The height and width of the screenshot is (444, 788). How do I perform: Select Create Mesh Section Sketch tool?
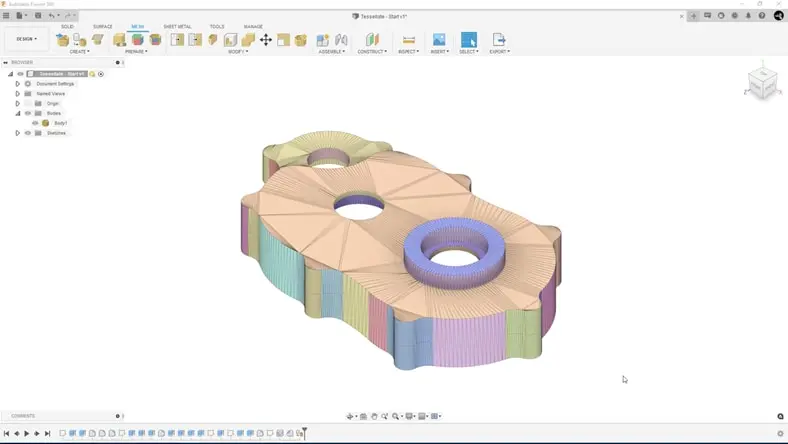(98, 39)
